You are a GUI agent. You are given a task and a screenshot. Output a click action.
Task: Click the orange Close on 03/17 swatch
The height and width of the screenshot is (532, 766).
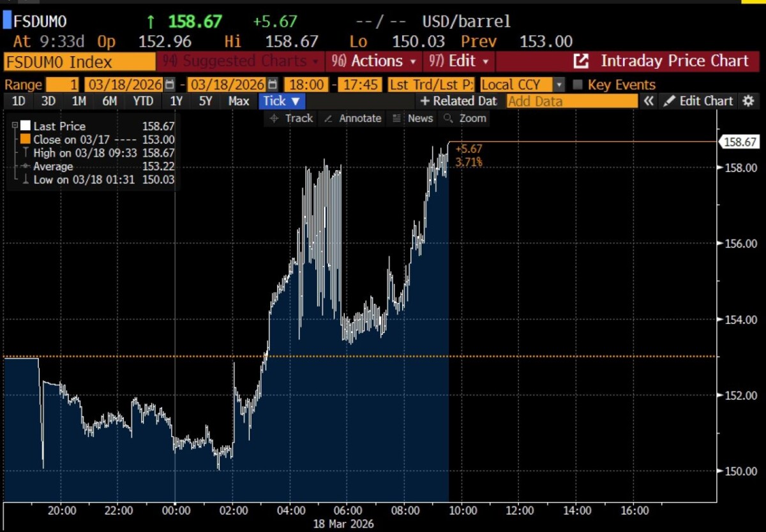[x=25, y=140]
